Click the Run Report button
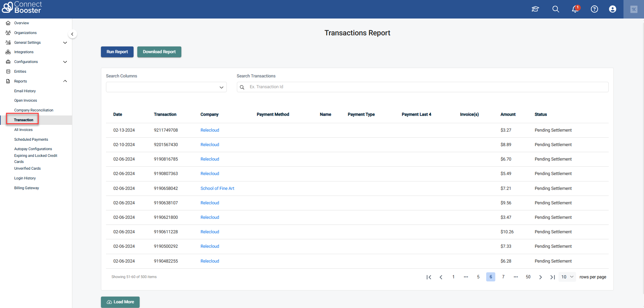The image size is (644, 308). [117, 52]
